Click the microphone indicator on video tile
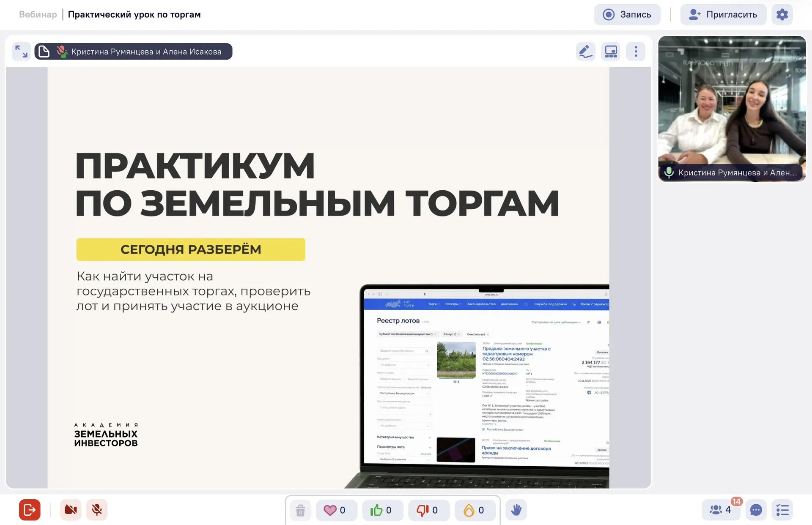 pos(669,172)
